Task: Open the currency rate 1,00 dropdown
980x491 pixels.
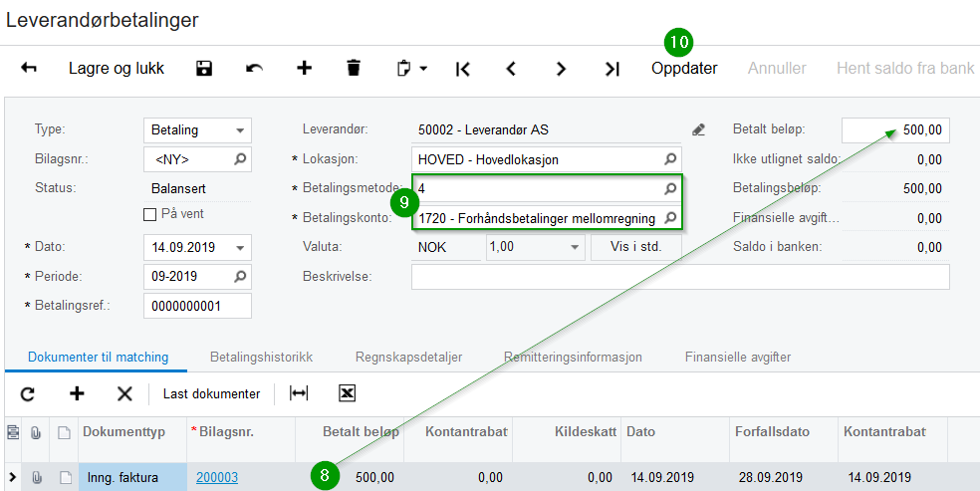Action: point(575,247)
